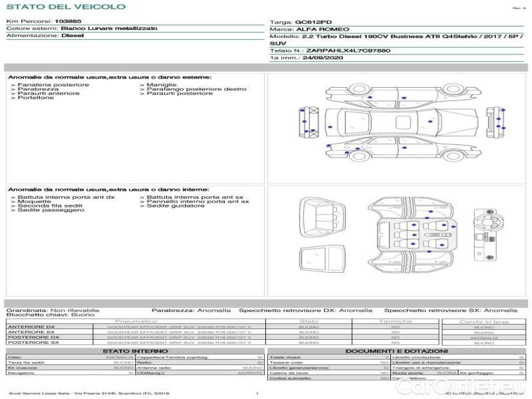The image size is (532, 399).
Task: Click the STATO DEL VEICOLO title
Action: tap(65, 7)
